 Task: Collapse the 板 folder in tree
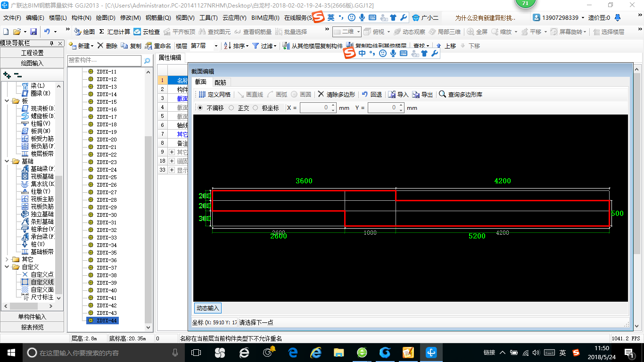coord(7,101)
